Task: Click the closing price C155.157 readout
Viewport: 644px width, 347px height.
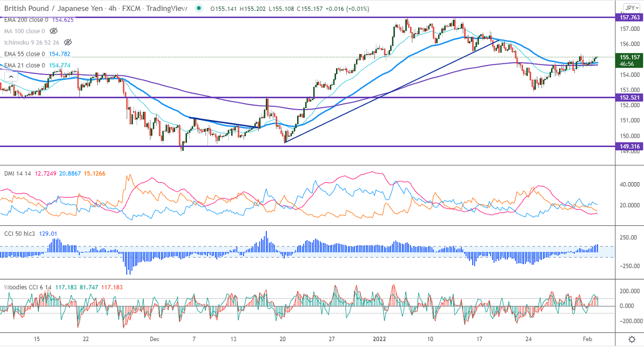Action: point(310,9)
